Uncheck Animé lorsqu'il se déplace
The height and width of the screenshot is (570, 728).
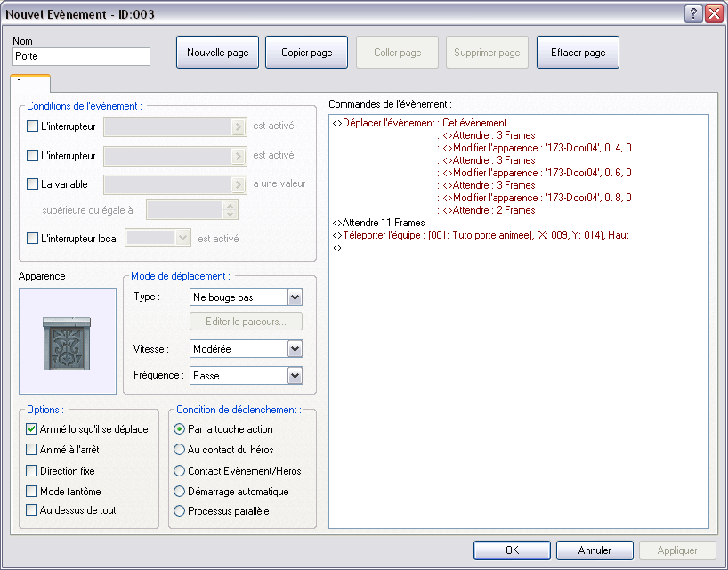click(x=31, y=428)
